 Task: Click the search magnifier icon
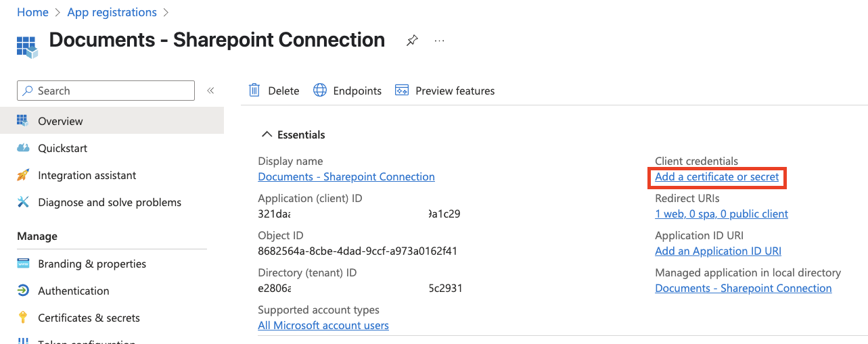pos(28,91)
